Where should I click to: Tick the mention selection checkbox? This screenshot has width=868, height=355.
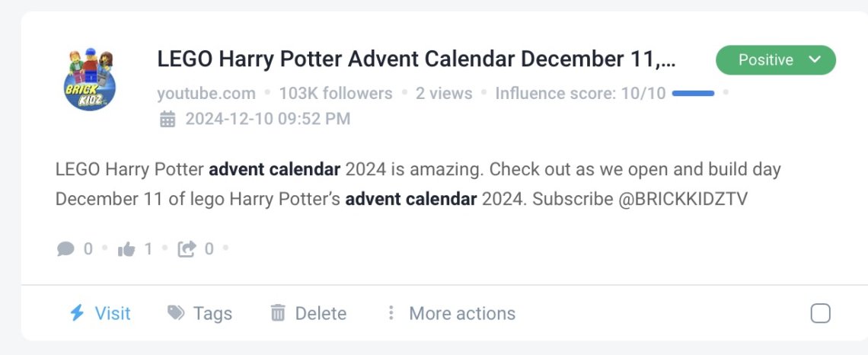[x=820, y=313]
